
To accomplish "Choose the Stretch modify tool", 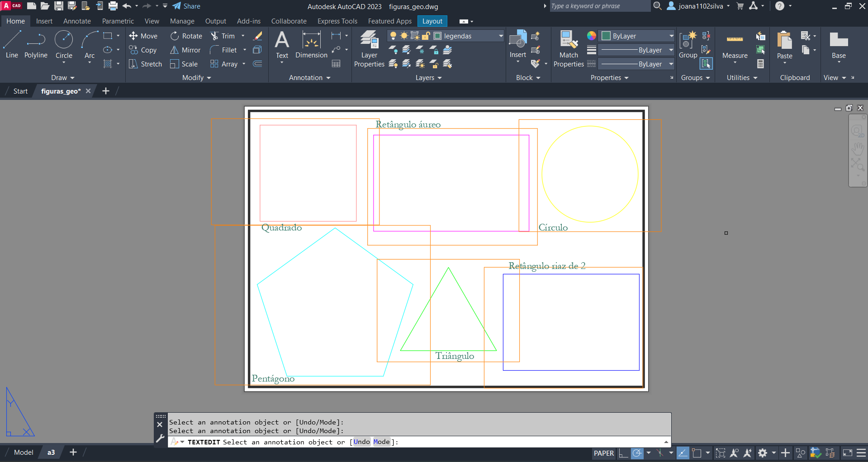I will (x=145, y=64).
